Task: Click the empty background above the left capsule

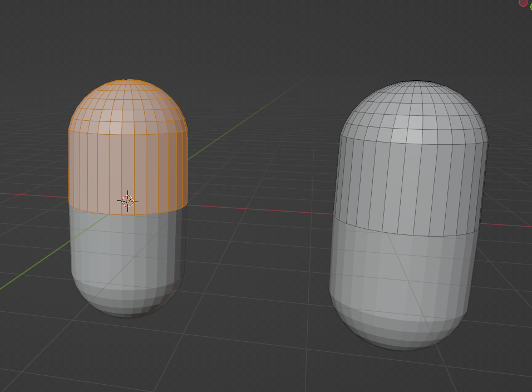Action: tap(128, 39)
